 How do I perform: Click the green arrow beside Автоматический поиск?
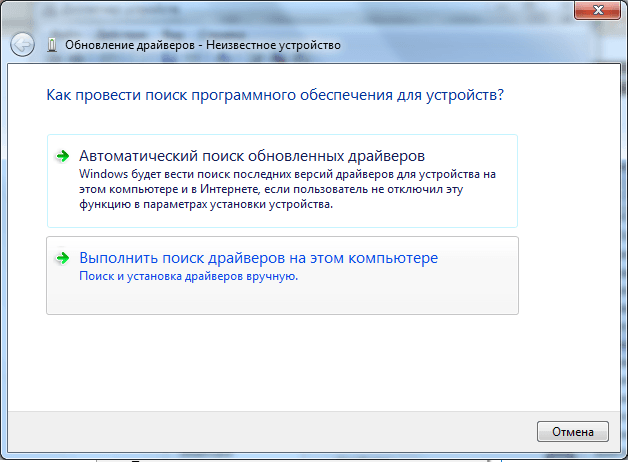(63, 156)
